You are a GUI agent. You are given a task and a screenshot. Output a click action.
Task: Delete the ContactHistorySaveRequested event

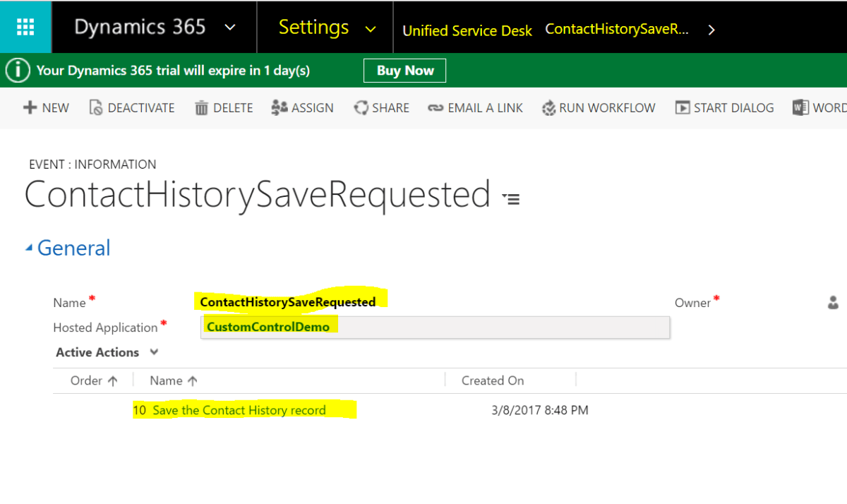click(x=223, y=107)
